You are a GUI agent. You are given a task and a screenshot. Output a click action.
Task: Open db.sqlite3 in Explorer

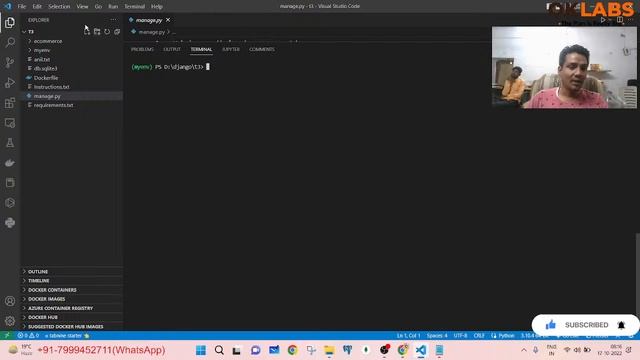coord(45,68)
